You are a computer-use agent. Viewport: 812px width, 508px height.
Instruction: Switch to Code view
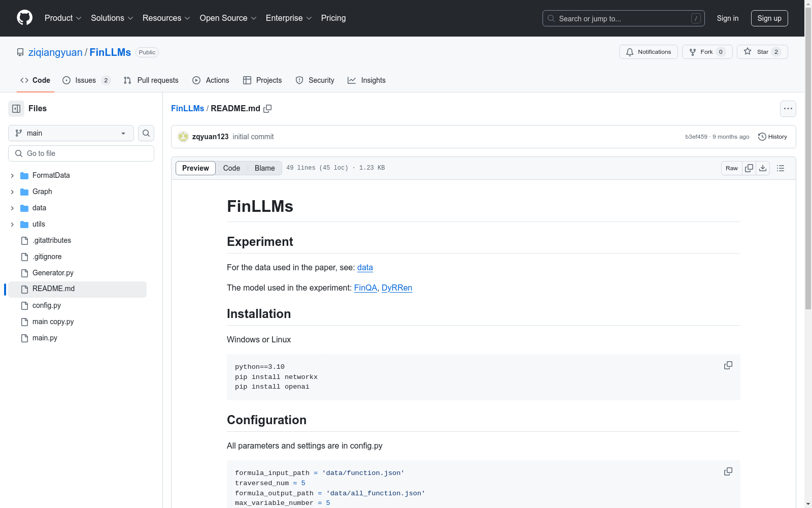231,168
